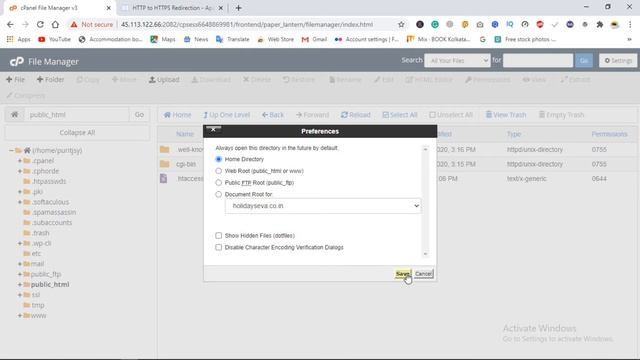640x360 pixels.
Task: Select Web Root (public_html or www) option
Action: click(219, 171)
